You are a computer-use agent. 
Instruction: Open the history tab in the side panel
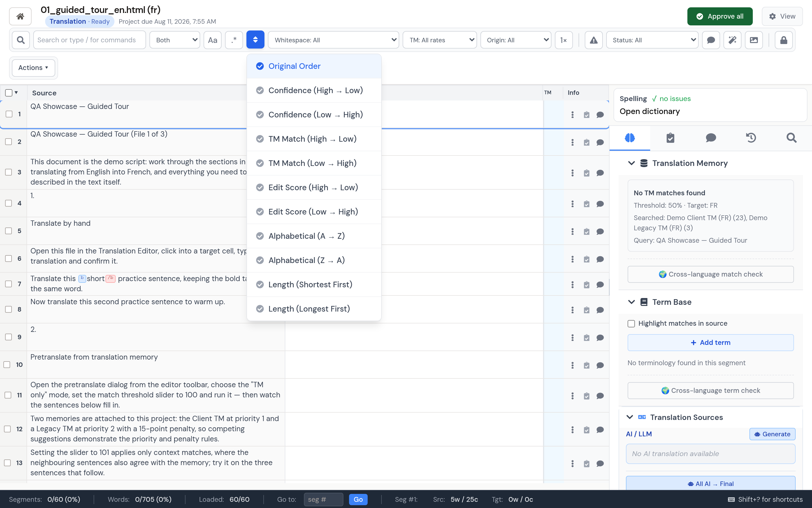751,138
